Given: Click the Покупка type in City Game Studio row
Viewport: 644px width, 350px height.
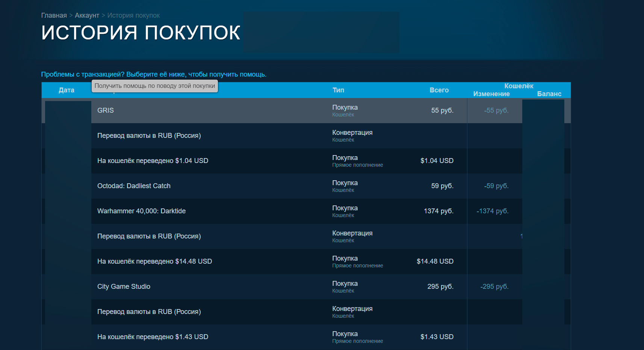Looking at the screenshot, I should point(345,284).
